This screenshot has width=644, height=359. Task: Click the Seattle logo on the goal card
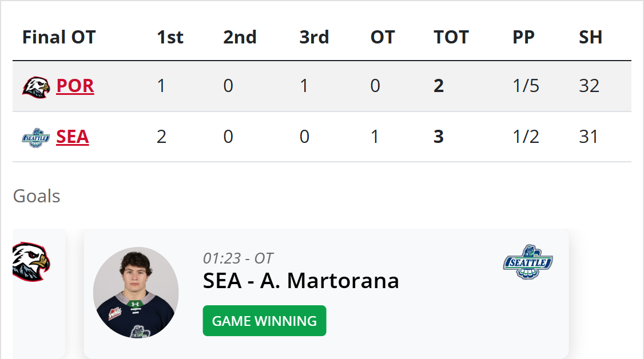coord(528,262)
